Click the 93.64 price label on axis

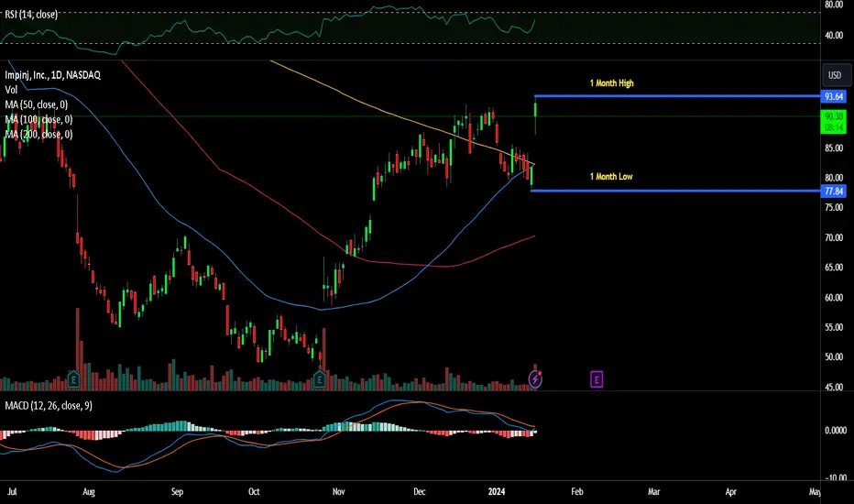click(x=834, y=97)
